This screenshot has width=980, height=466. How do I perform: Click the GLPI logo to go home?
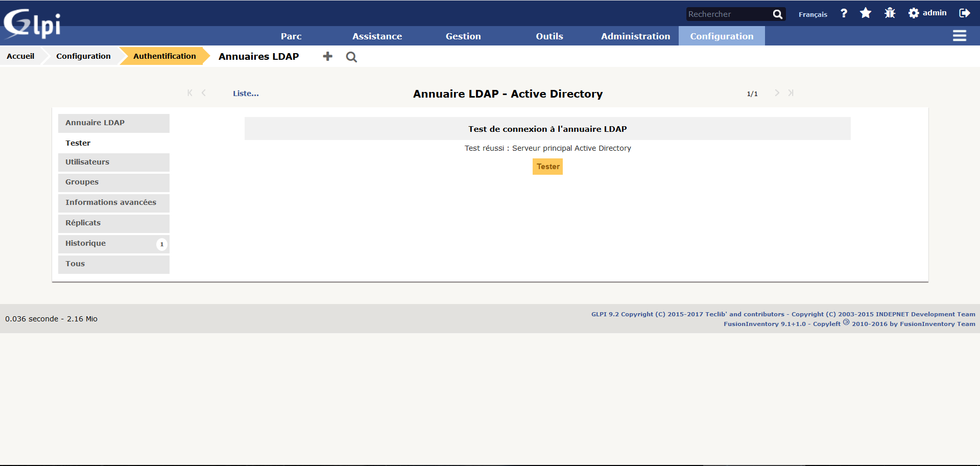tap(32, 24)
